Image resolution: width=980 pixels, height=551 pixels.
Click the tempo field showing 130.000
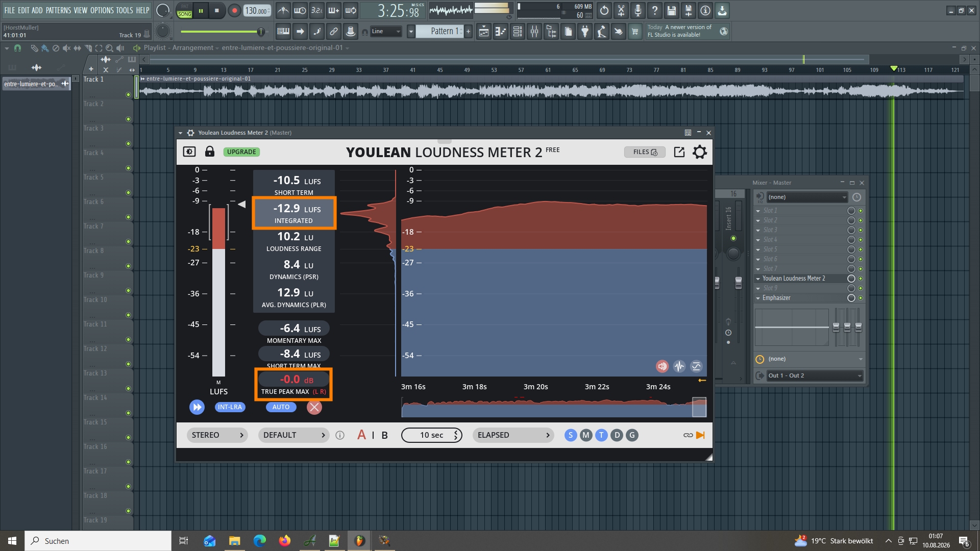pyautogui.click(x=257, y=10)
